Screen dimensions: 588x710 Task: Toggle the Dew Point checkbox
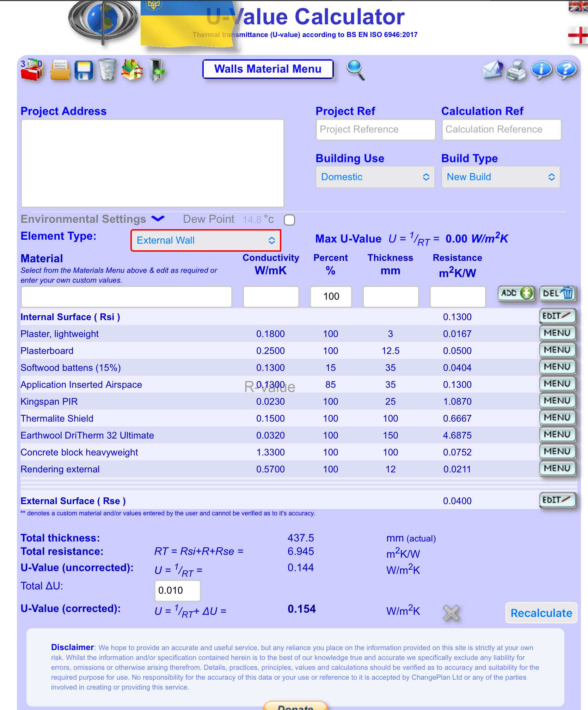click(289, 220)
